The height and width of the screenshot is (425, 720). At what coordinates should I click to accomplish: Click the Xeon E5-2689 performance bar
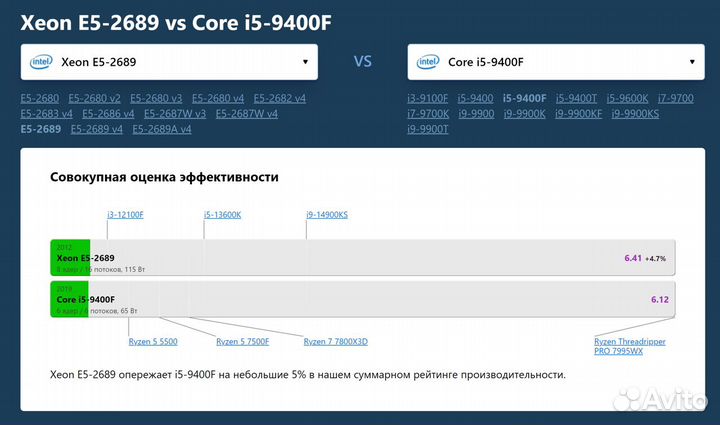pos(363,257)
